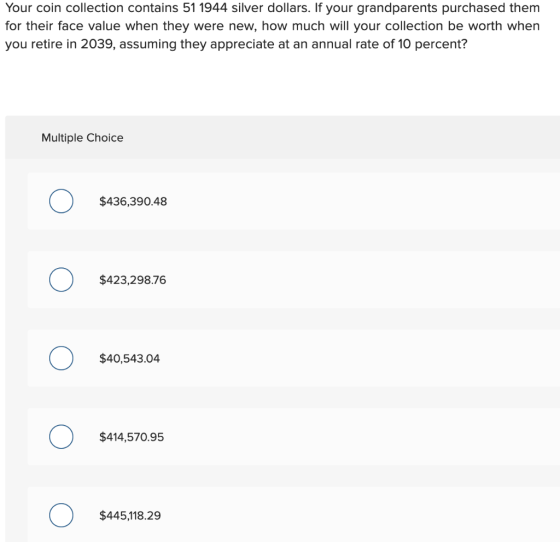The image size is (560, 542).
Task: Select the $423,298.76 radio button
Action: tap(61, 280)
